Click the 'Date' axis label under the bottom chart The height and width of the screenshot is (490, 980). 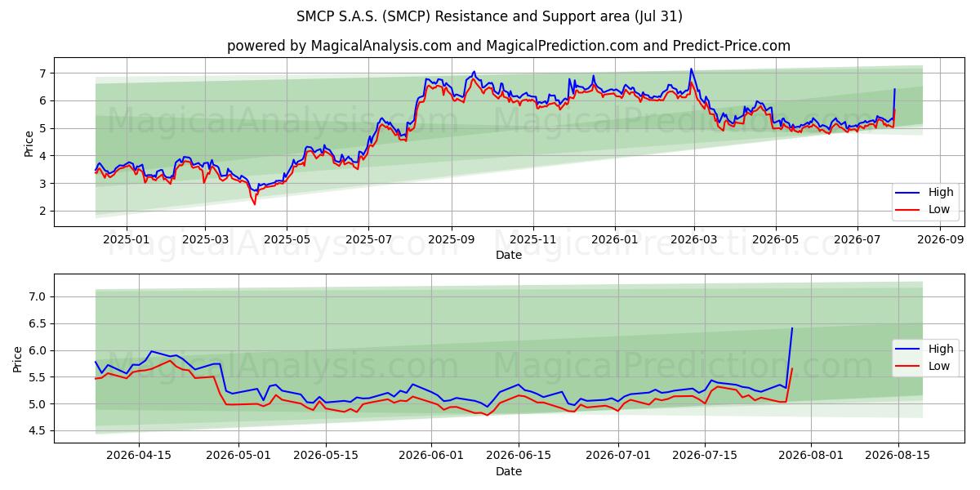[509, 471]
